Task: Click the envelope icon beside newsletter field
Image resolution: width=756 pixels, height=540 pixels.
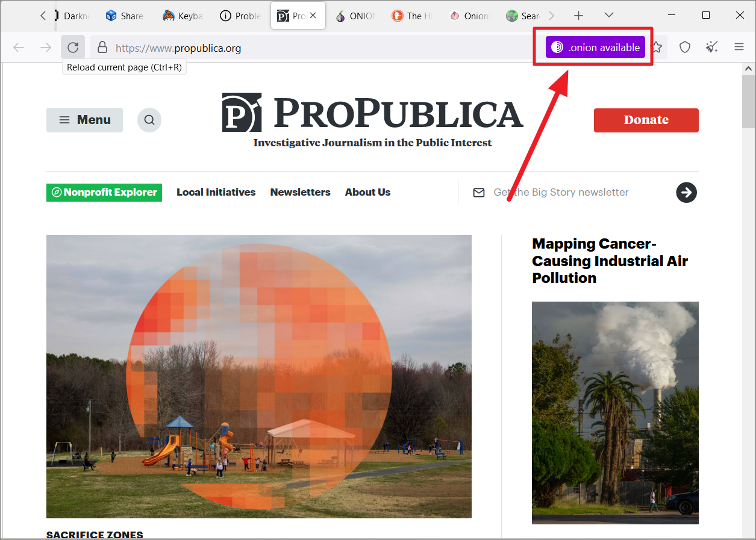Action: pyautogui.click(x=479, y=193)
